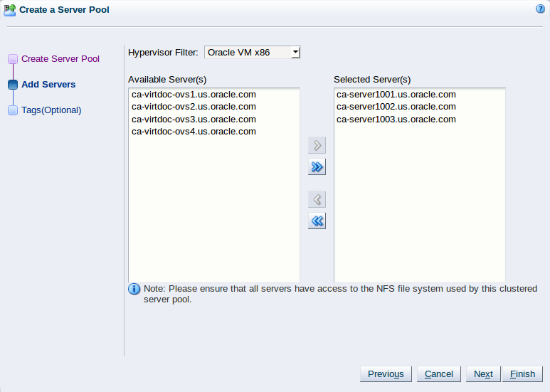Select the Add Servers step
The height and width of the screenshot is (392, 550).
(48, 85)
